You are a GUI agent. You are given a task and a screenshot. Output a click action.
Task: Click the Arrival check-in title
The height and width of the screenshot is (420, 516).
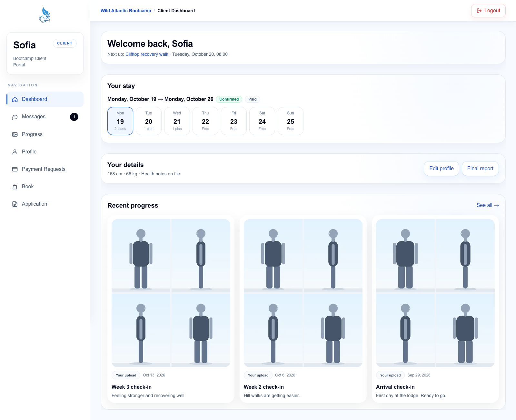click(x=395, y=387)
